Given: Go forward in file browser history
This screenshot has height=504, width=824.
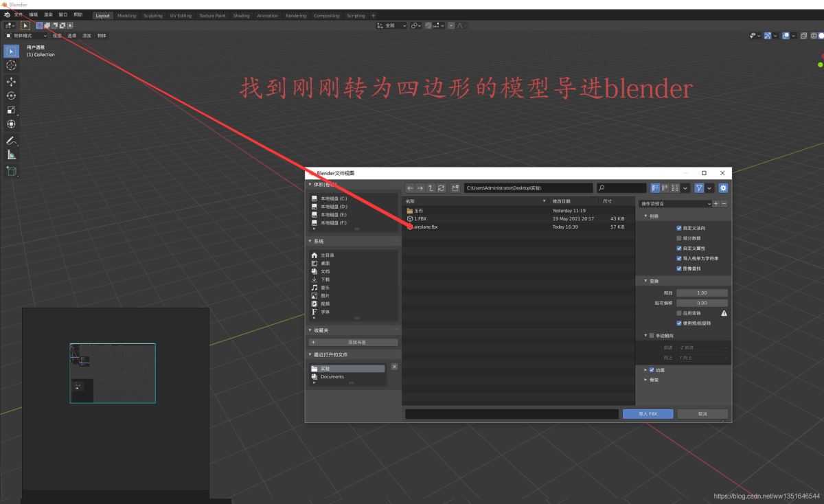Looking at the screenshot, I should pyautogui.click(x=420, y=188).
